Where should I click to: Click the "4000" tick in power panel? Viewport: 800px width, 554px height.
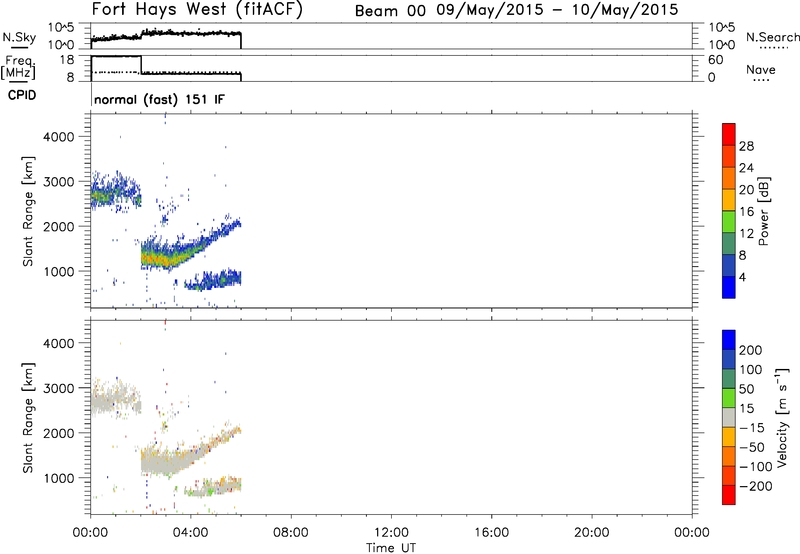pos(59,137)
